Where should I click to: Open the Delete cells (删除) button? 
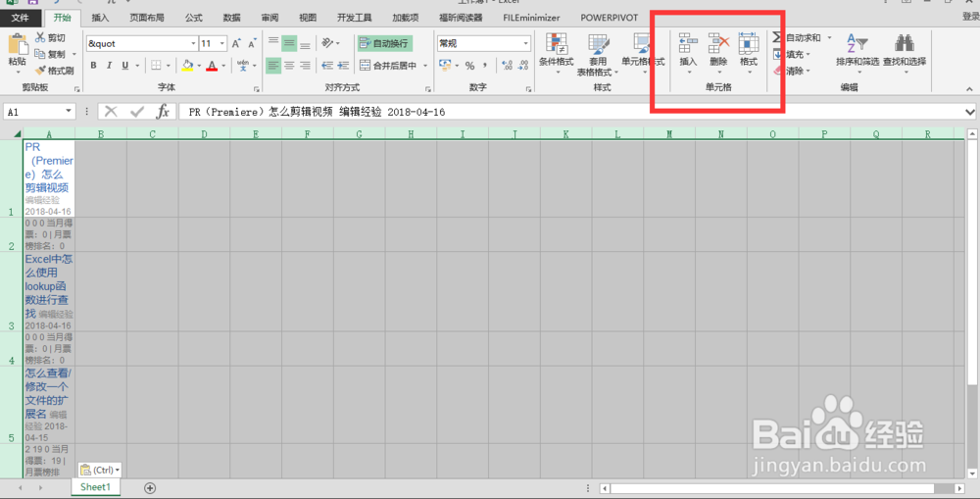[718, 53]
